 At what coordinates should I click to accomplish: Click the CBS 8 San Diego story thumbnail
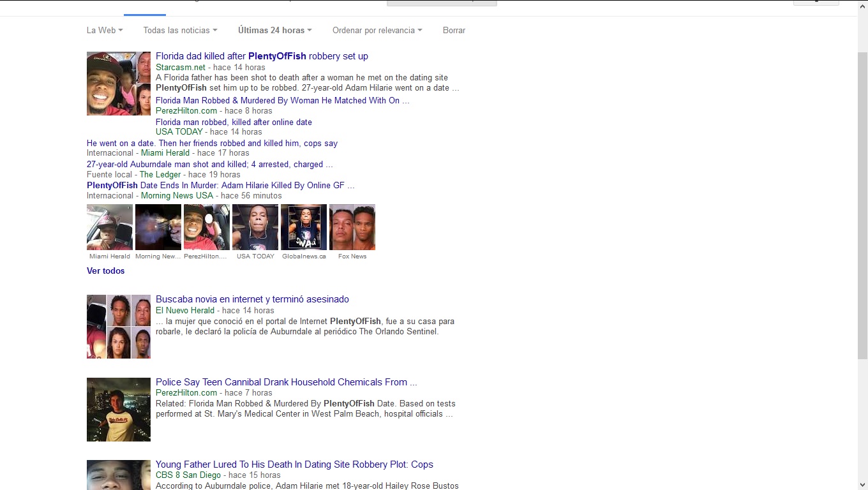(x=119, y=475)
